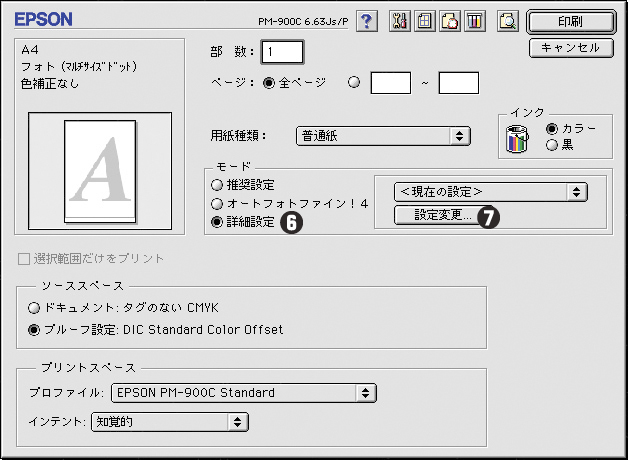The height and width of the screenshot is (460, 628).
Task: Click the page range start field
Action: [390, 83]
